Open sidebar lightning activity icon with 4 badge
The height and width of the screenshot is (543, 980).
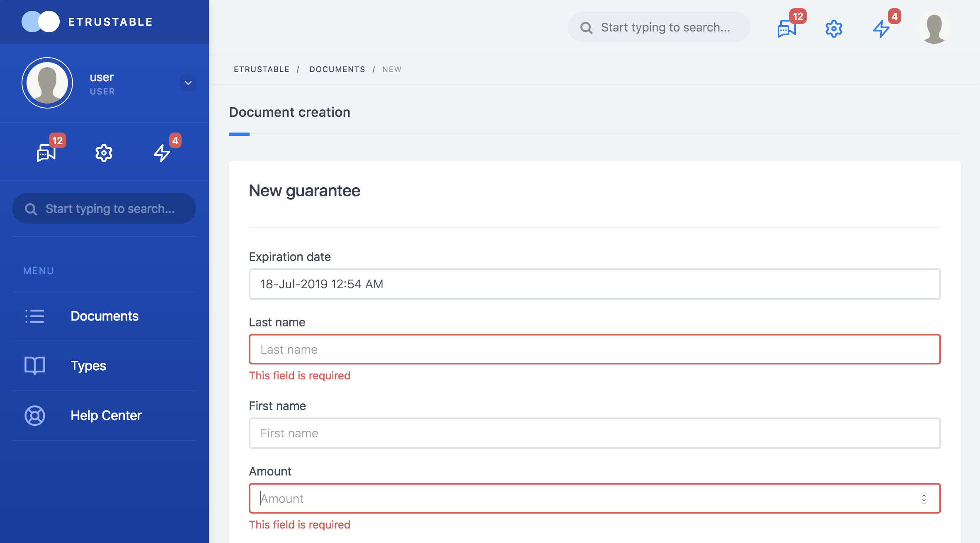[x=162, y=153]
